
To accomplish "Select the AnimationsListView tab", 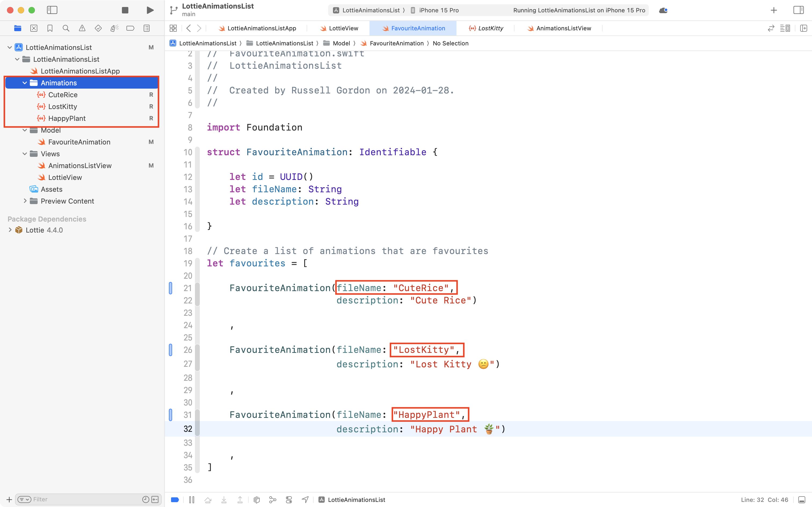I will (x=563, y=28).
